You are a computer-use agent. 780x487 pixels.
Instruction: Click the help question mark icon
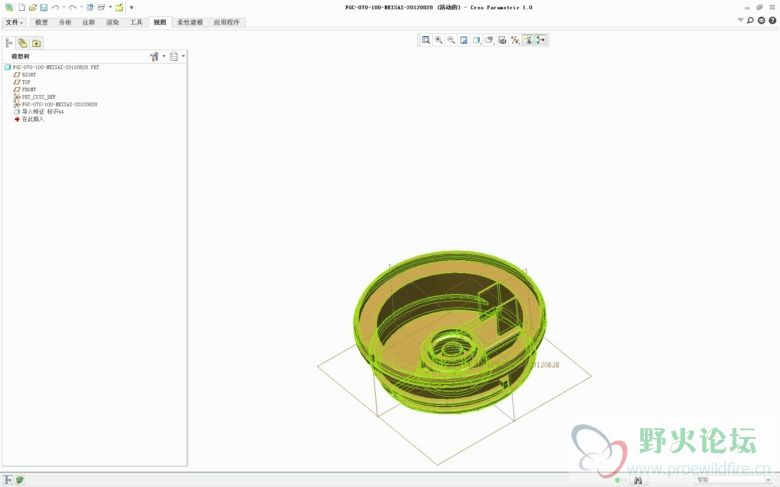(773, 20)
